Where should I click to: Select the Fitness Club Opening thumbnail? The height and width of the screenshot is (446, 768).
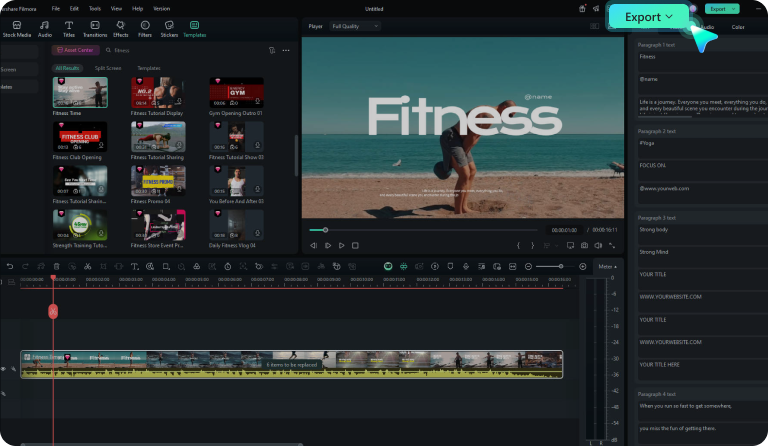pyautogui.click(x=80, y=136)
